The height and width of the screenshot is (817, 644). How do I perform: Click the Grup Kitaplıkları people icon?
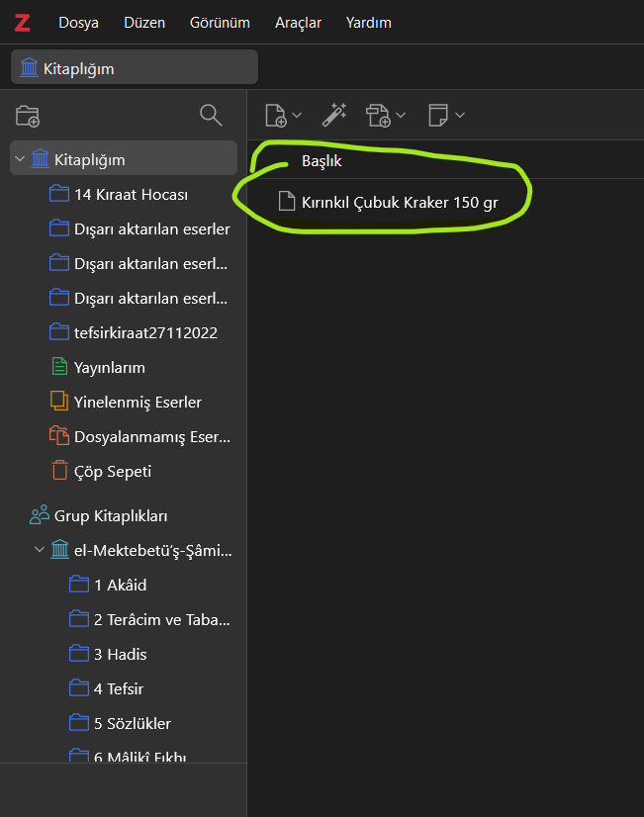pyautogui.click(x=40, y=514)
